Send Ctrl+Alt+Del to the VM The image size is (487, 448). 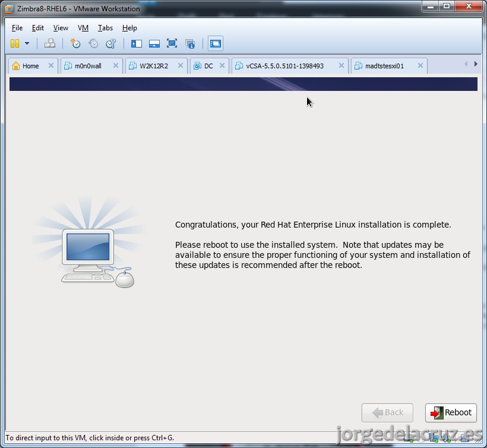pyautogui.click(x=50, y=43)
